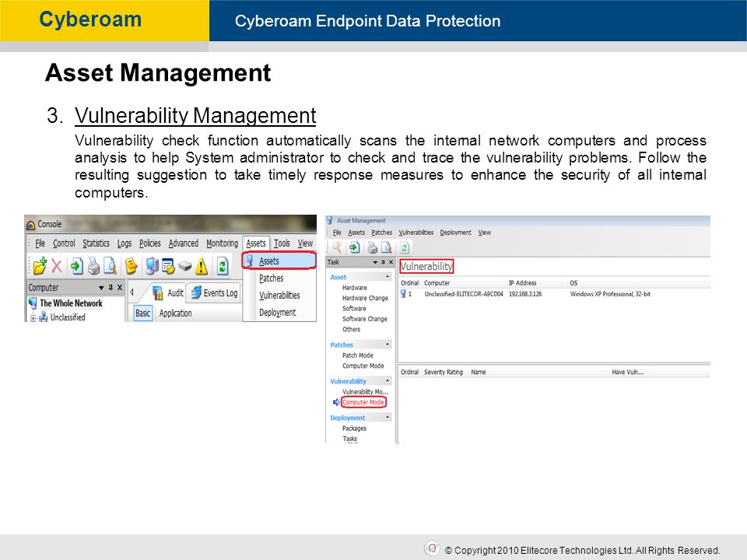
Task: Click the 192.168.3.126 IP address cell
Action: tap(525, 294)
